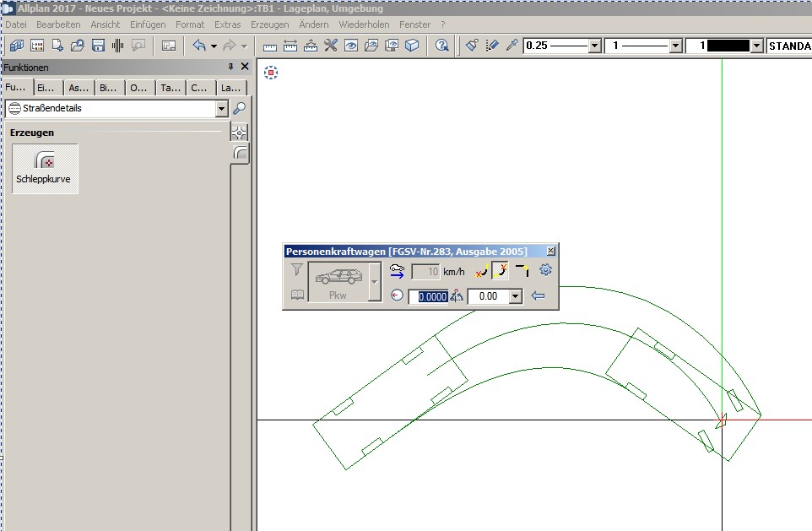Click the help question mark icon

[x=441, y=46]
